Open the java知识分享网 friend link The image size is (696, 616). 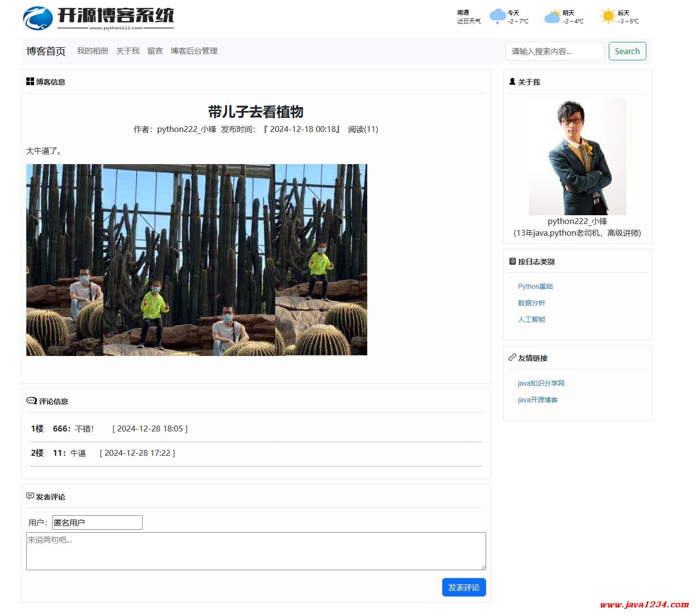541,383
